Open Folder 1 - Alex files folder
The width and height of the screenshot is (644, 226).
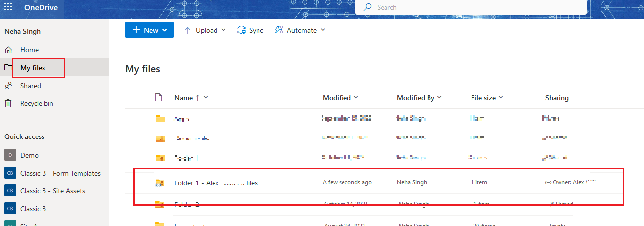[x=216, y=183]
